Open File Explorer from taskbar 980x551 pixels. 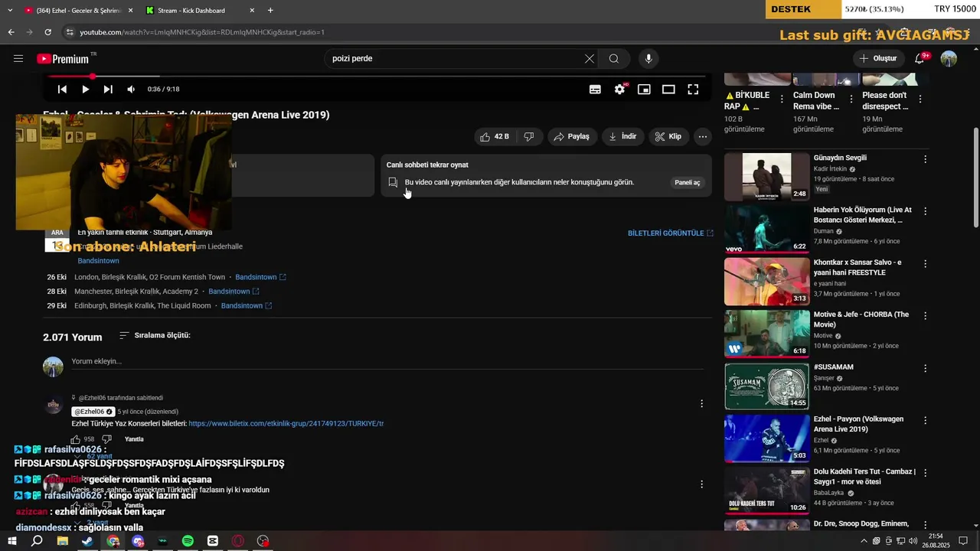[62, 541]
